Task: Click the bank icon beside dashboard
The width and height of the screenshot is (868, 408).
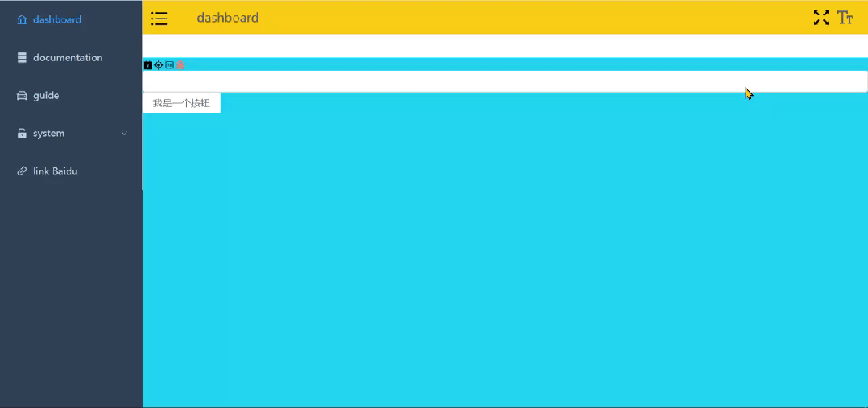Action: [22, 20]
